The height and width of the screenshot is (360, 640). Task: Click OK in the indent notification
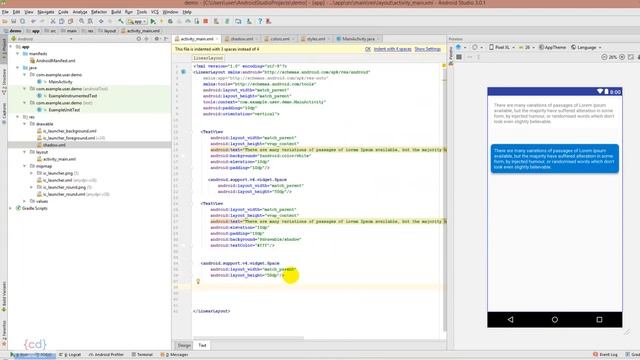pyautogui.click(x=368, y=49)
